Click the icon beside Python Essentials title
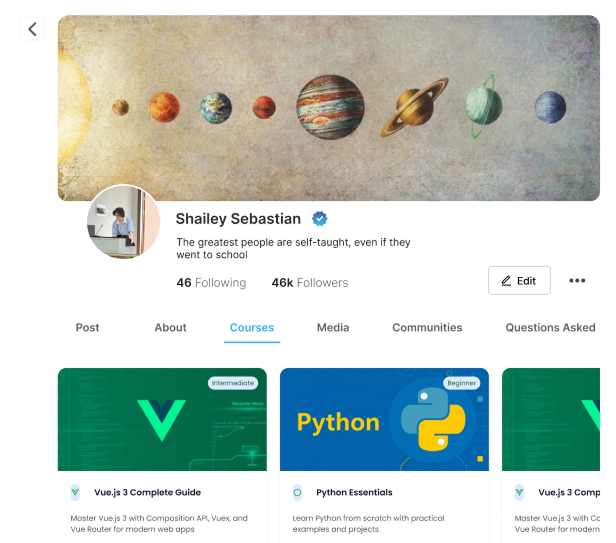The height and width of the screenshot is (543, 616). point(297,492)
